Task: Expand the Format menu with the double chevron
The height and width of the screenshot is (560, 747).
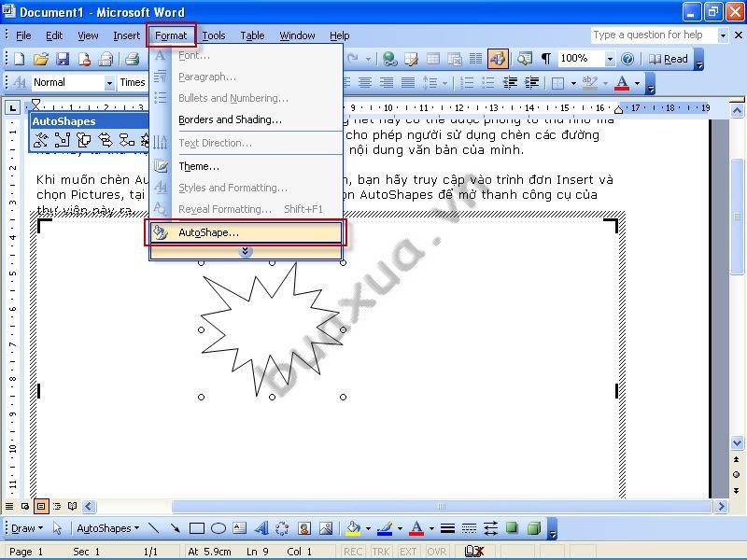Action: coord(246,252)
